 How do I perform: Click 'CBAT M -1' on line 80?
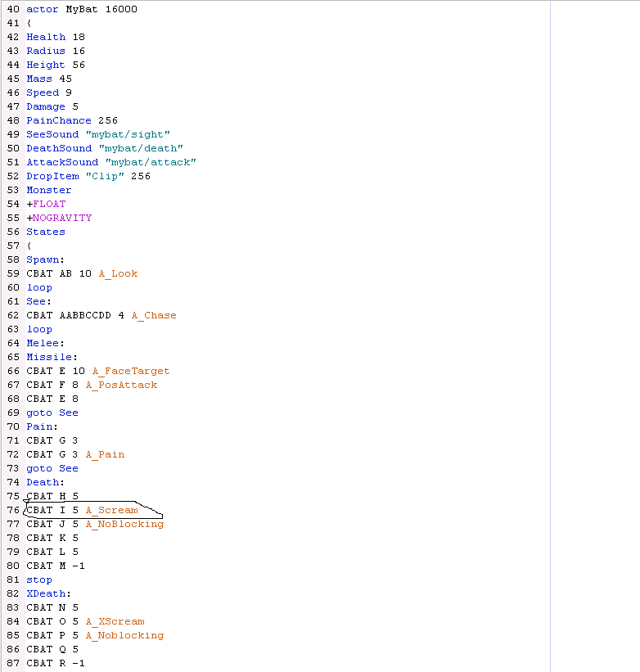click(56, 566)
